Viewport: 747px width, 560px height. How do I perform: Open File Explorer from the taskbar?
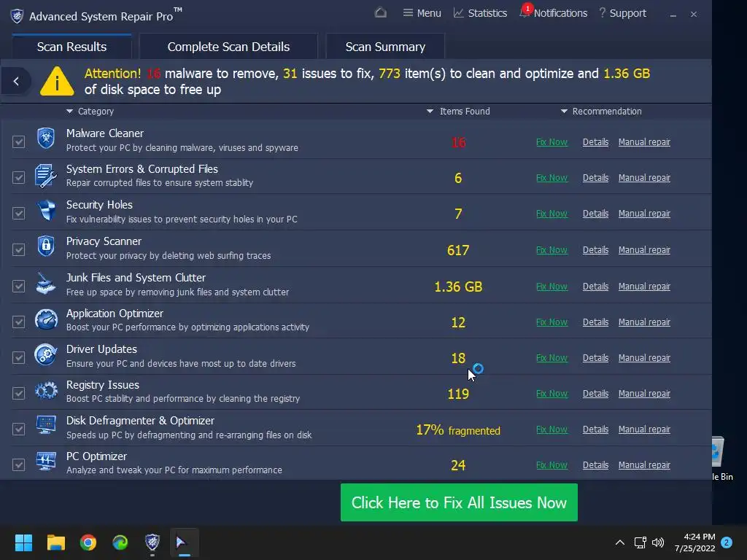tap(55, 542)
